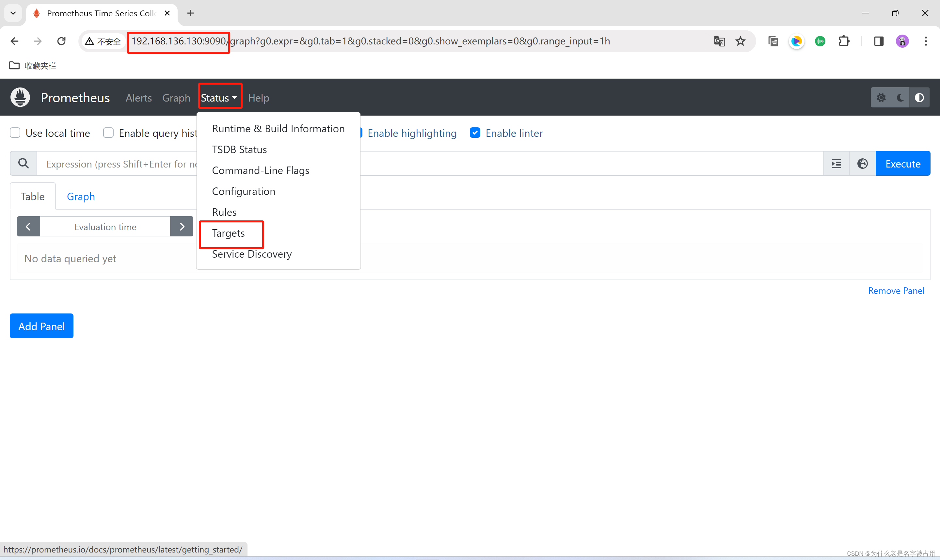Click the Prometheus brand title

[x=75, y=97]
